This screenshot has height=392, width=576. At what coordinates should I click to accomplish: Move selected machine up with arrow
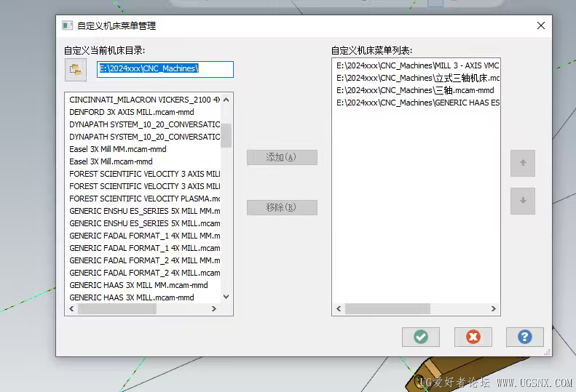(x=523, y=163)
